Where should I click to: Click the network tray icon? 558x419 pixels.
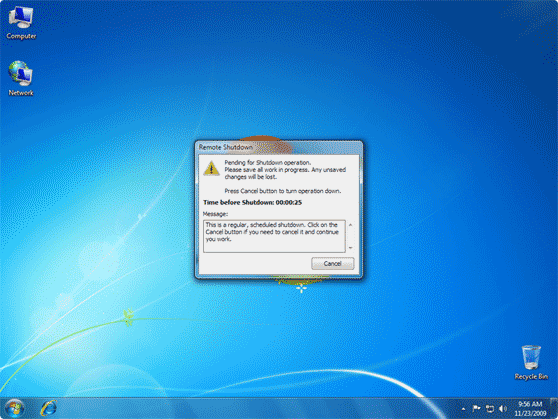490,409
